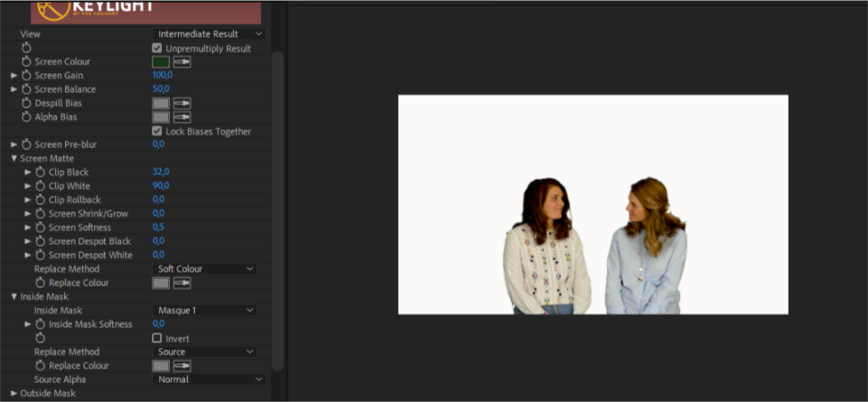Click the Screen Balance value 50,0
This screenshot has height=402, width=868.
[x=161, y=89]
